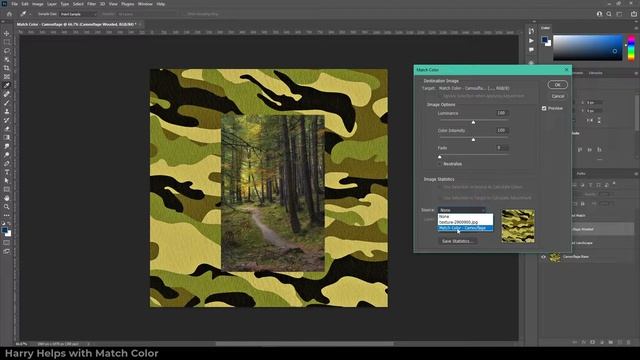This screenshot has width=640, height=360.
Task: Open the workspace switcher dropdown top right
Action: point(619,14)
